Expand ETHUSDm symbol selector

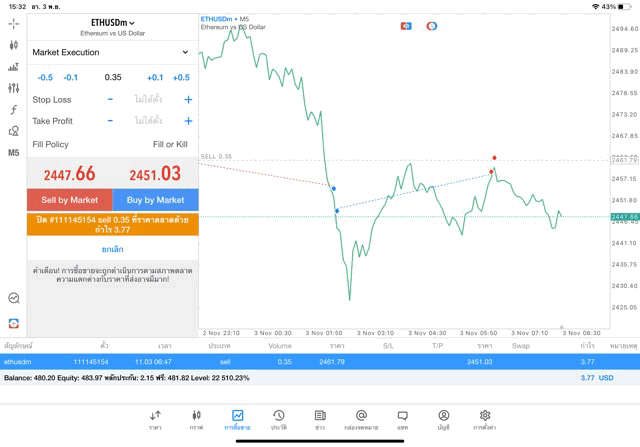tap(112, 22)
